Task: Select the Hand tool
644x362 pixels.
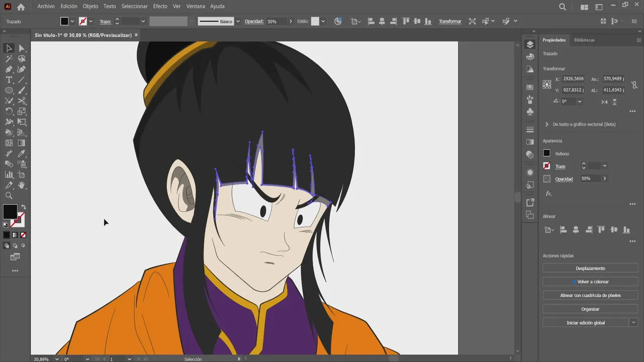Action: 22,186
